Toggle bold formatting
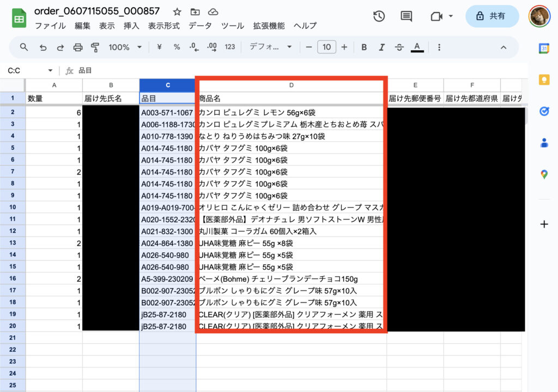This screenshot has height=392, width=558. pyautogui.click(x=364, y=47)
